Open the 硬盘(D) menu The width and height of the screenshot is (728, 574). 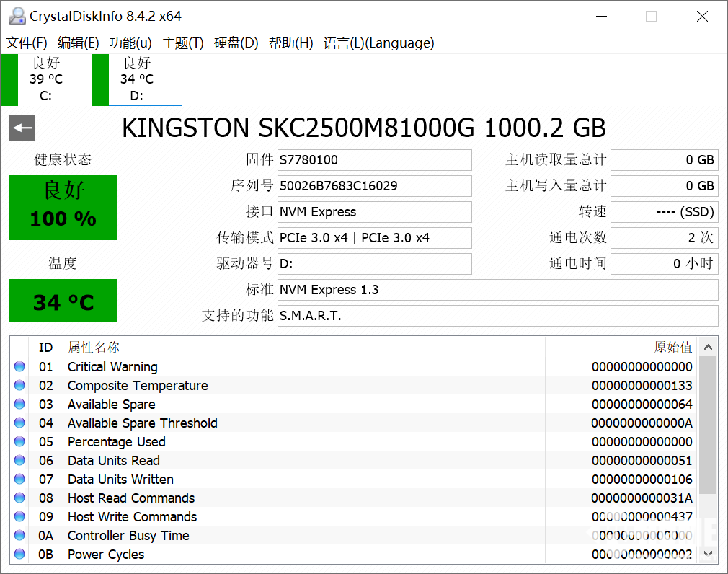pyautogui.click(x=236, y=43)
